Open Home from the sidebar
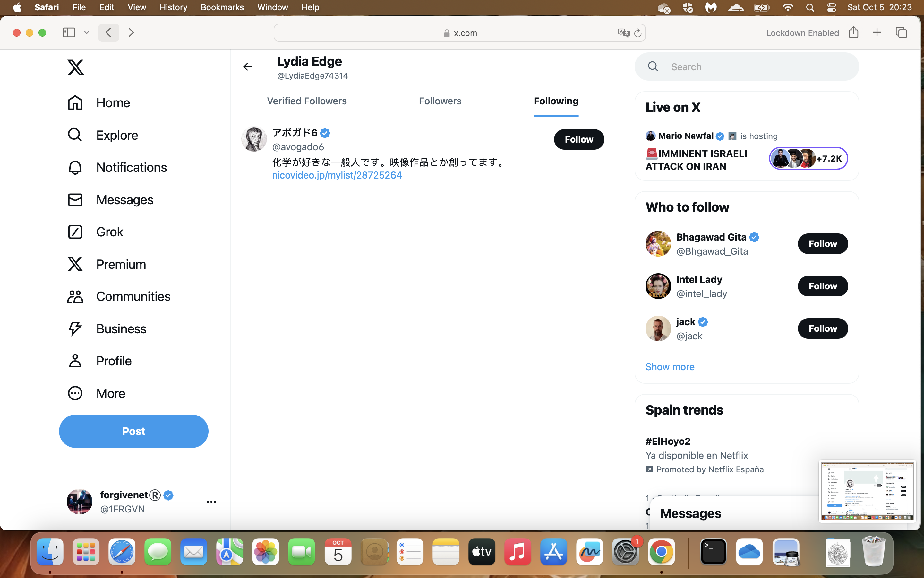The width and height of the screenshot is (924, 578). [98, 102]
